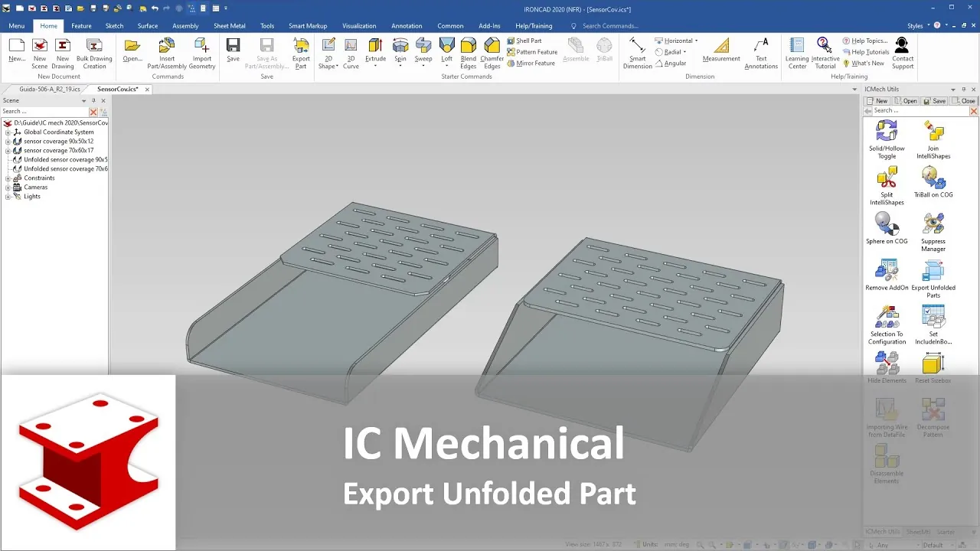Click the Scene panel search field
The width and height of the screenshot is (980, 551).
tap(44, 112)
